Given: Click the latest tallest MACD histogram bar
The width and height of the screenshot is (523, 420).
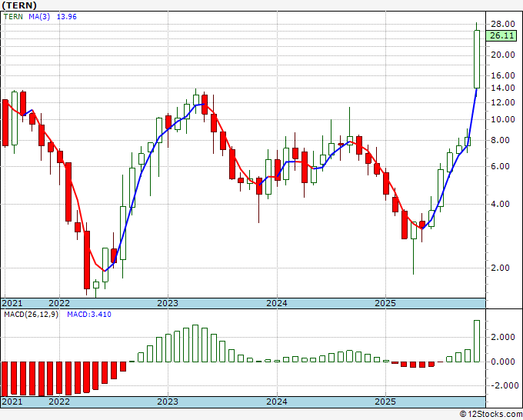Looking at the screenshot, I should click(477, 341).
